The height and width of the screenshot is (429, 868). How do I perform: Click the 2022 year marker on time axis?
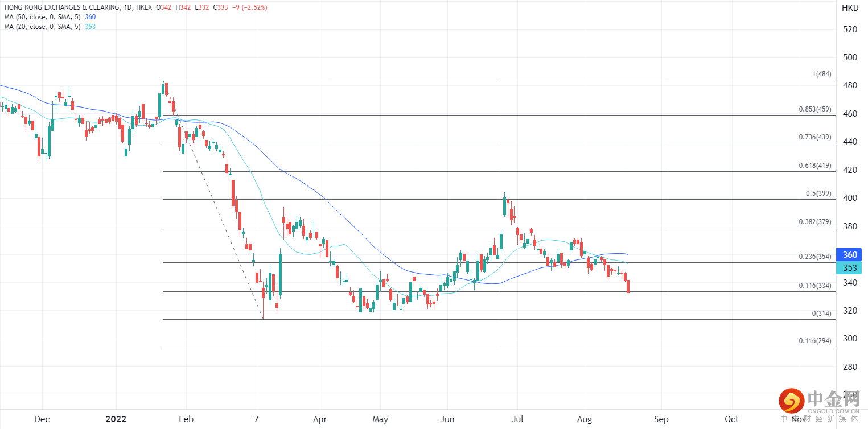[x=117, y=419]
